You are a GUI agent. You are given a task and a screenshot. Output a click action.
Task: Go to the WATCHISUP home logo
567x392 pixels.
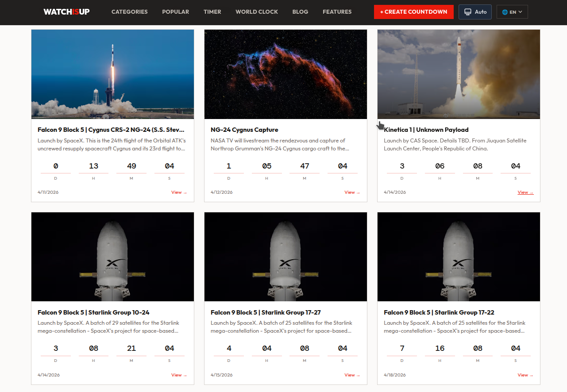point(66,12)
